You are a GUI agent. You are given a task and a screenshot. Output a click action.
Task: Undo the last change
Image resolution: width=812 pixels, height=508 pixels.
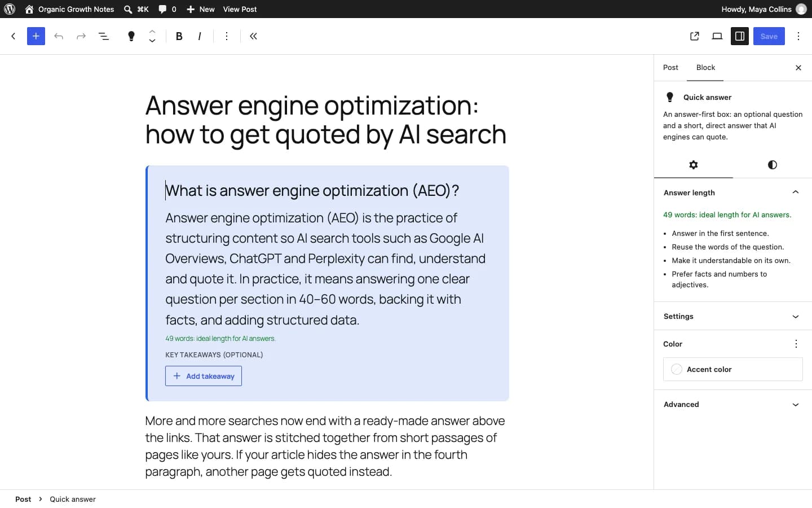(x=59, y=36)
